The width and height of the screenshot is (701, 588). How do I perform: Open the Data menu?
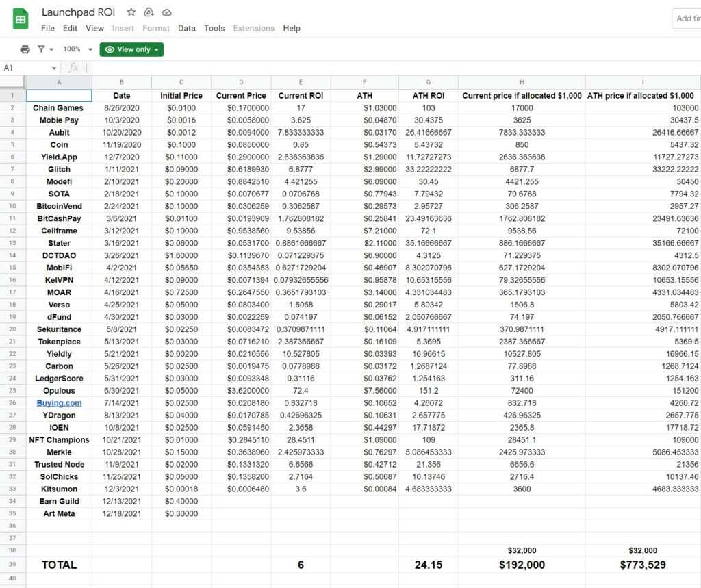pyautogui.click(x=186, y=29)
